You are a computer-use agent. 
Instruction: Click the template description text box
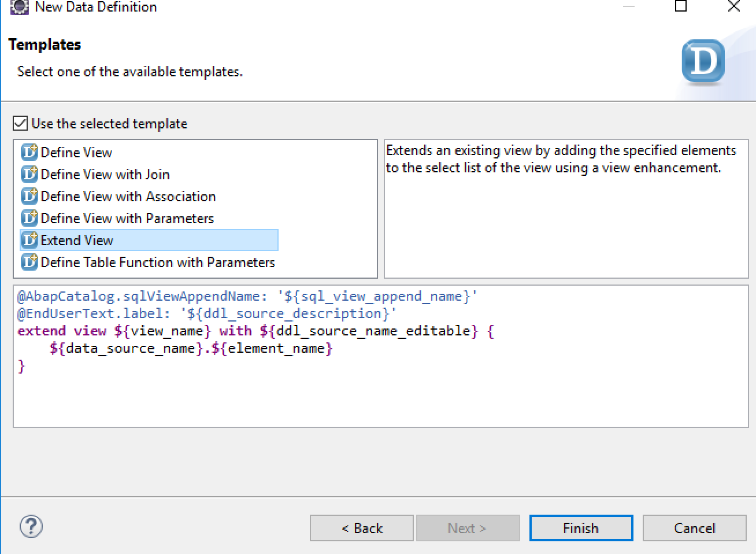coord(566,209)
